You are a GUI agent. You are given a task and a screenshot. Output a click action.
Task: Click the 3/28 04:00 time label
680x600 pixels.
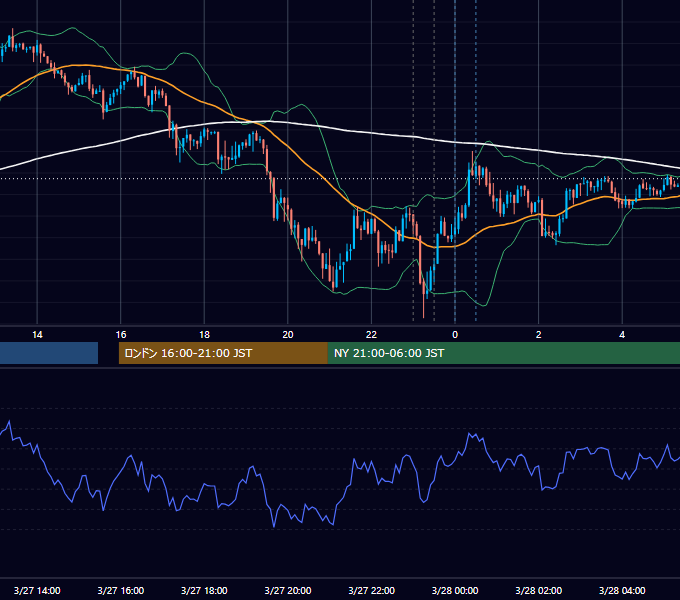coord(622,590)
